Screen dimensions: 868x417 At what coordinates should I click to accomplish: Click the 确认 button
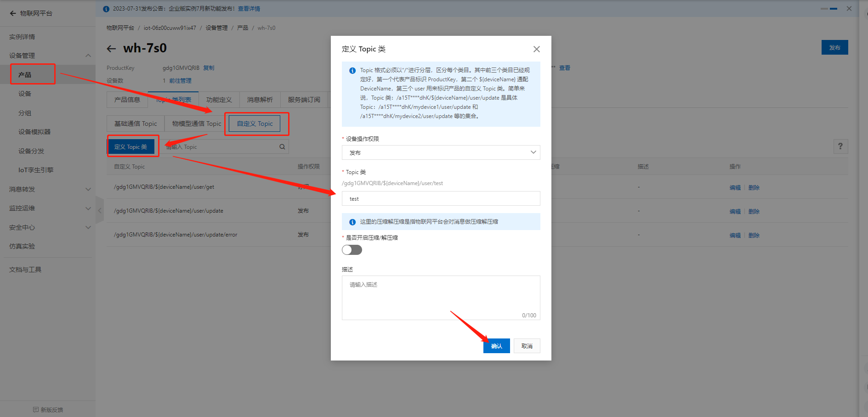(x=496, y=346)
